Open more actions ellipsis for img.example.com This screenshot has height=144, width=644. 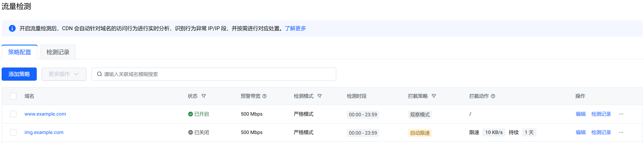point(621,132)
